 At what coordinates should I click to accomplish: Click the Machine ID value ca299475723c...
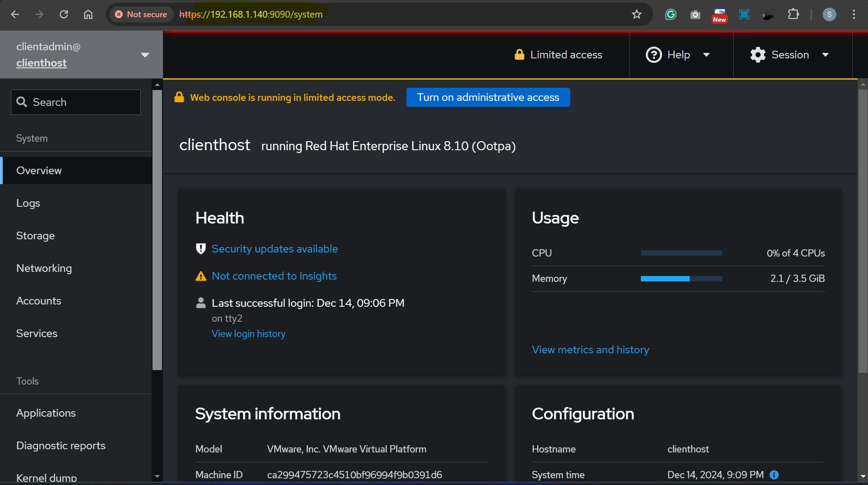coord(354,475)
